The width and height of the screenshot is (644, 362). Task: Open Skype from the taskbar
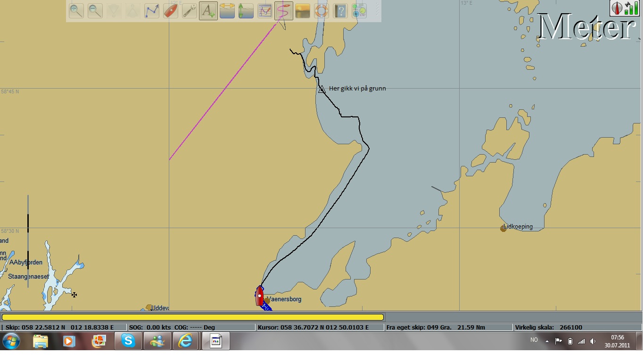pos(128,341)
